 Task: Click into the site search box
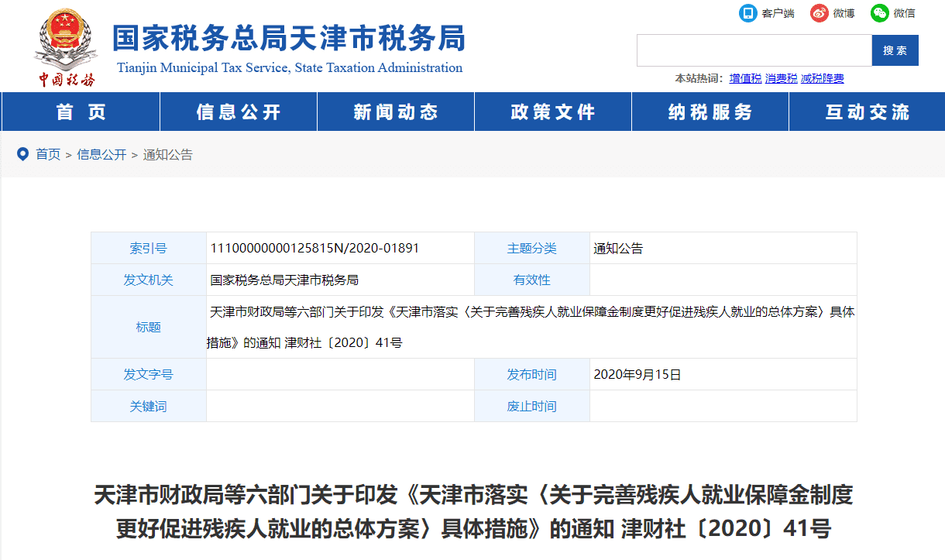(x=754, y=50)
